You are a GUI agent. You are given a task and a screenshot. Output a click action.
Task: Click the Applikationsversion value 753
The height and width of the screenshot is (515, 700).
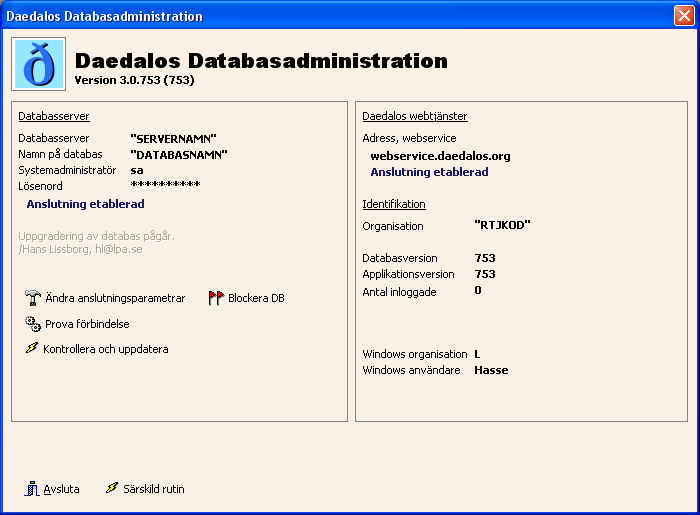485,274
